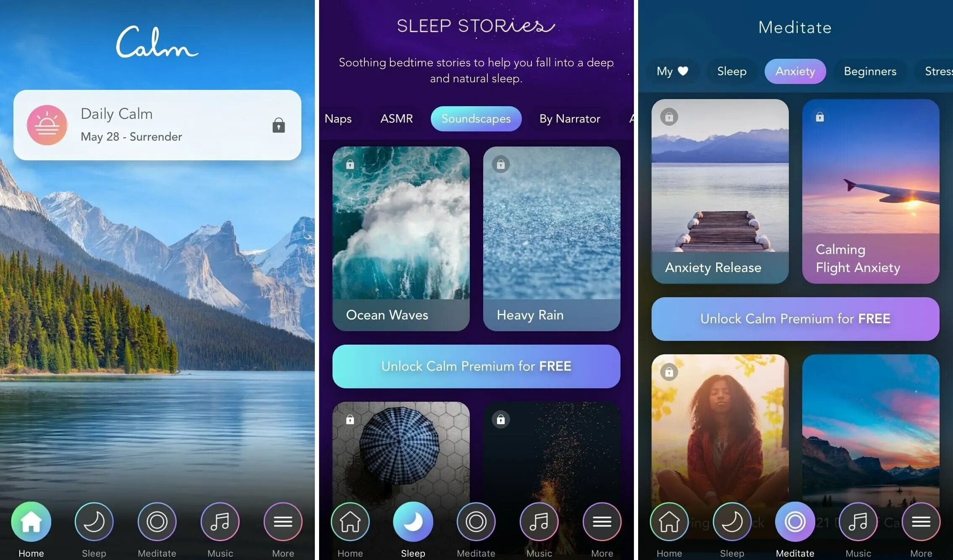
Task: Scroll through Naps tab in Sleep Stories
Action: [x=337, y=119]
